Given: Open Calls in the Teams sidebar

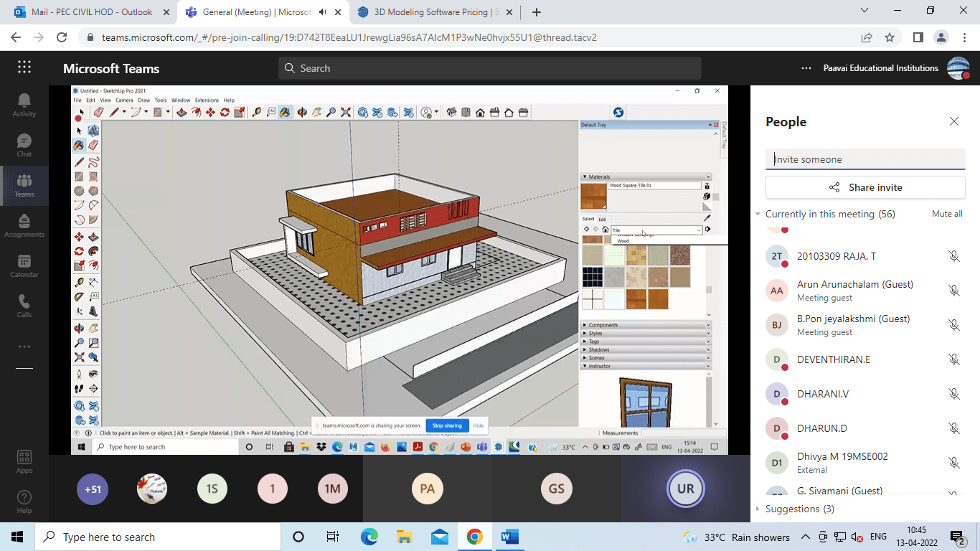Looking at the screenshot, I should tap(24, 306).
